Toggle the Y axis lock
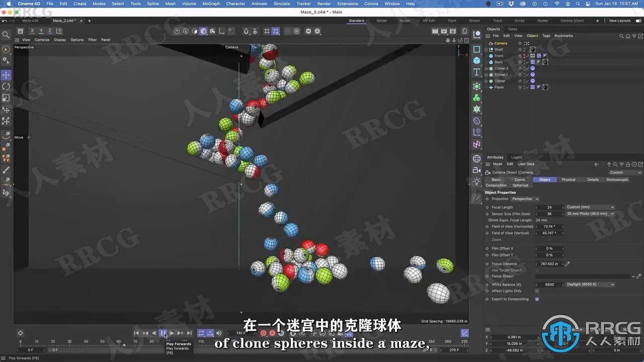The width and height of the screenshot is (644, 362). (41, 31)
